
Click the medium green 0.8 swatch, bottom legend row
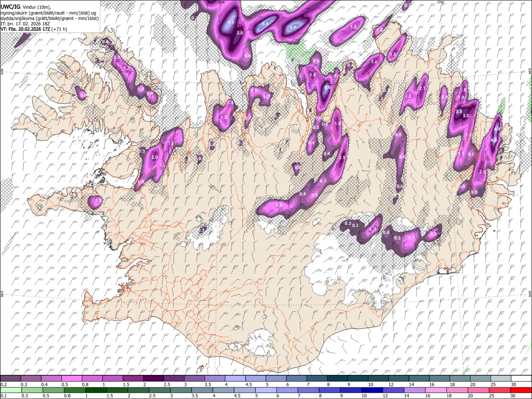[75, 390]
